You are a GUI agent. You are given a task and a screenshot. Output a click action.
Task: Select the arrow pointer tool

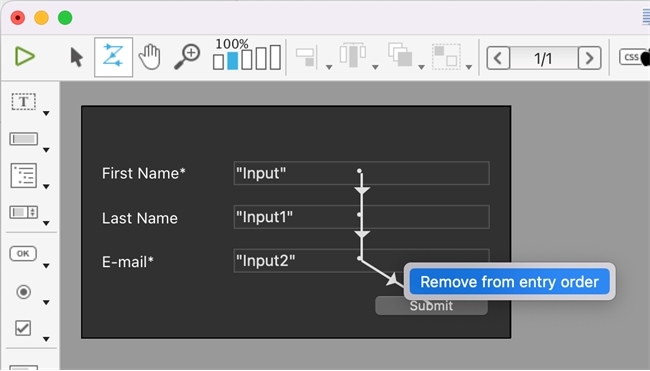pyautogui.click(x=76, y=57)
